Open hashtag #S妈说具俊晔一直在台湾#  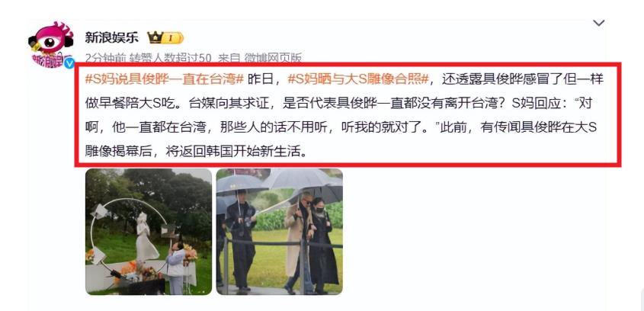(x=165, y=79)
